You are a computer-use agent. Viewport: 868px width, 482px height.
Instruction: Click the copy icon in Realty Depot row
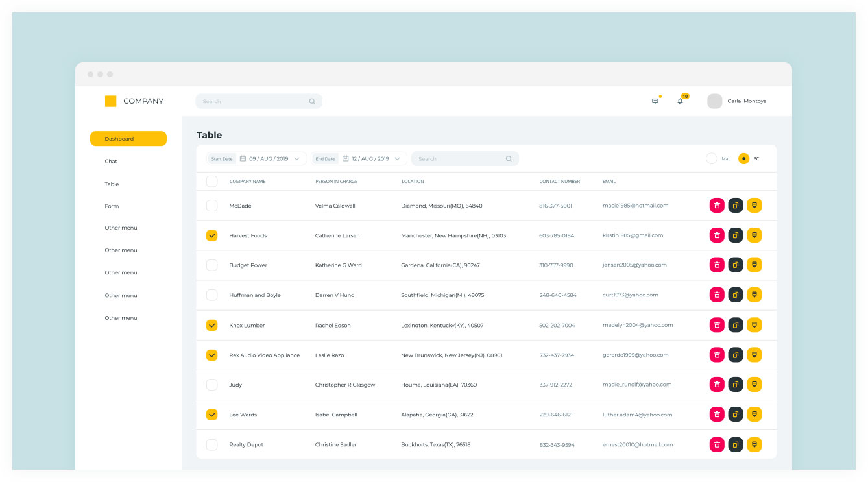(x=736, y=444)
